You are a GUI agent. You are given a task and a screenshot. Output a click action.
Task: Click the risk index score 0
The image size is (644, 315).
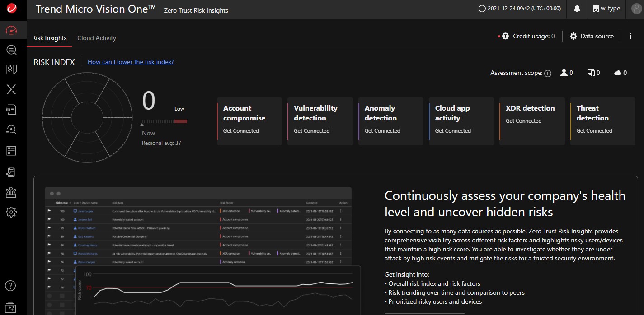(x=149, y=101)
